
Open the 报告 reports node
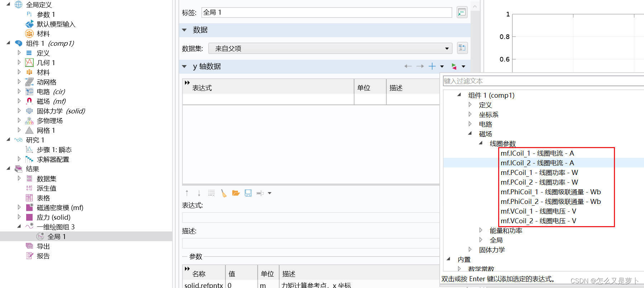coord(43,256)
